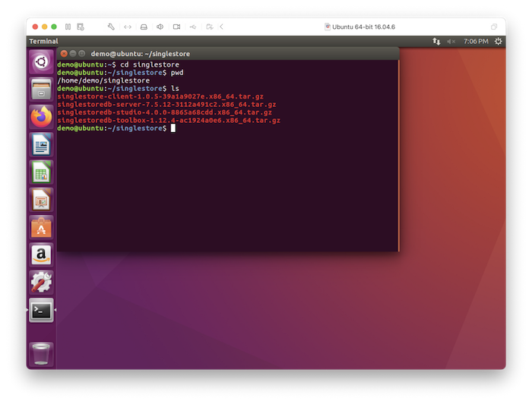Click the singlestoredb-server tar.gz filename
The height and width of the screenshot is (404, 532).
166,104
